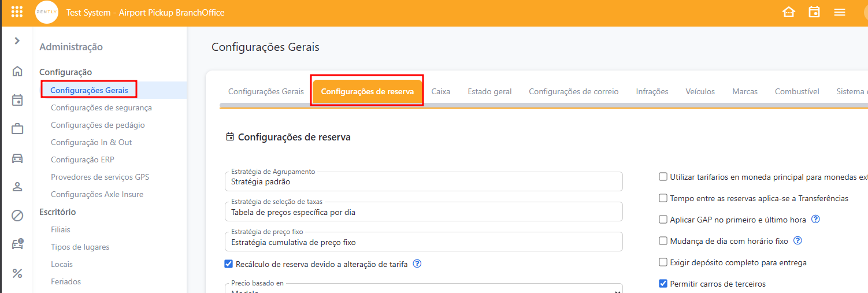The height and width of the screenshot is (293, 868).
Task: Open the hamburger menu in top bar
Action: 840,12
